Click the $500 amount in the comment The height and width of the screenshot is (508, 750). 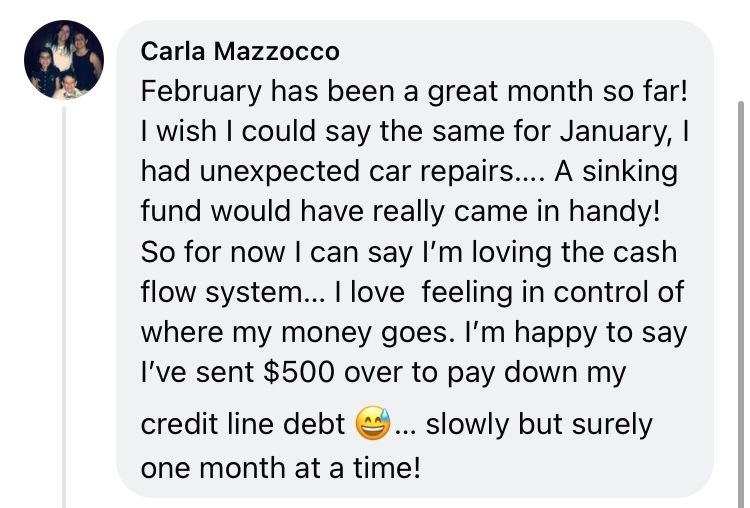[298, 372]
